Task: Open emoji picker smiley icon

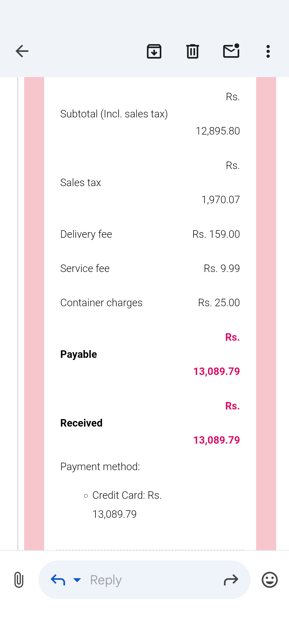Action: coord(270,580)
